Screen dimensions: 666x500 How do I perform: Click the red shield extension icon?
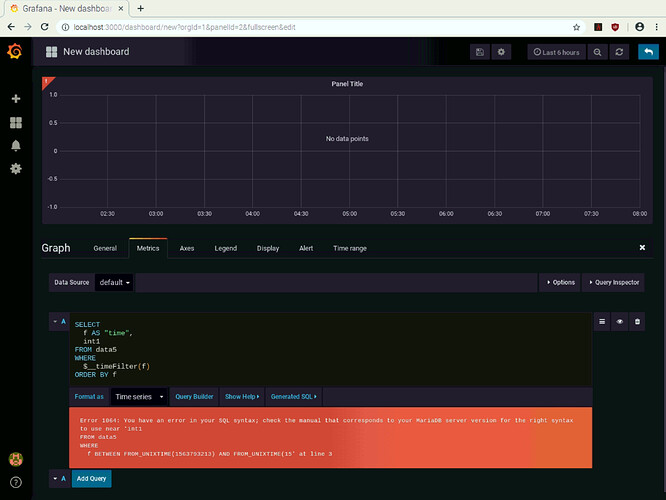[615, 27]
